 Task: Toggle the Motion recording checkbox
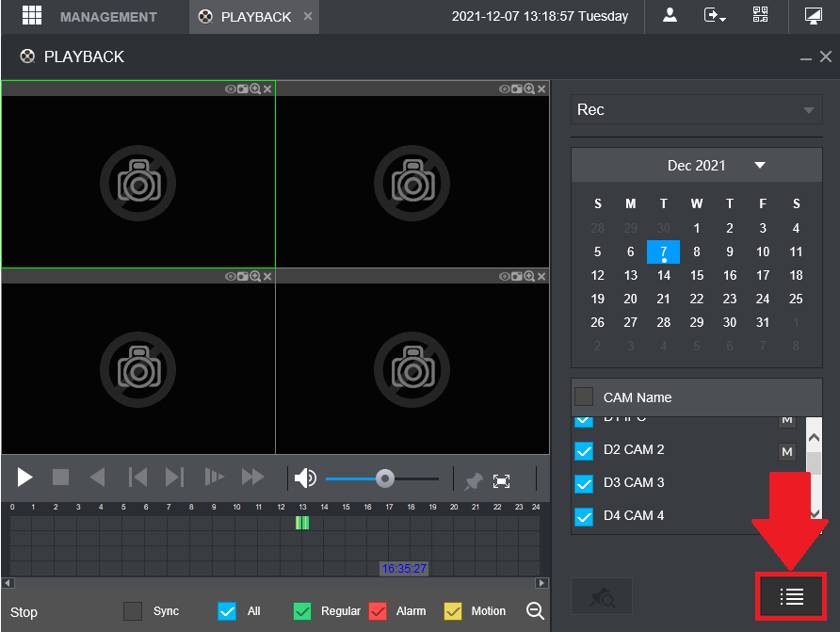tap(453, 611)
